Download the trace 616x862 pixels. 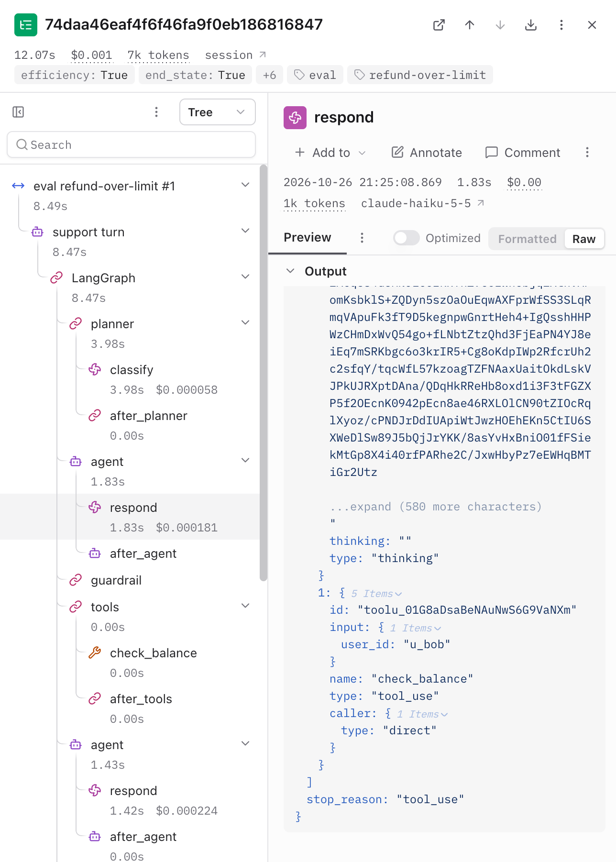531,25
